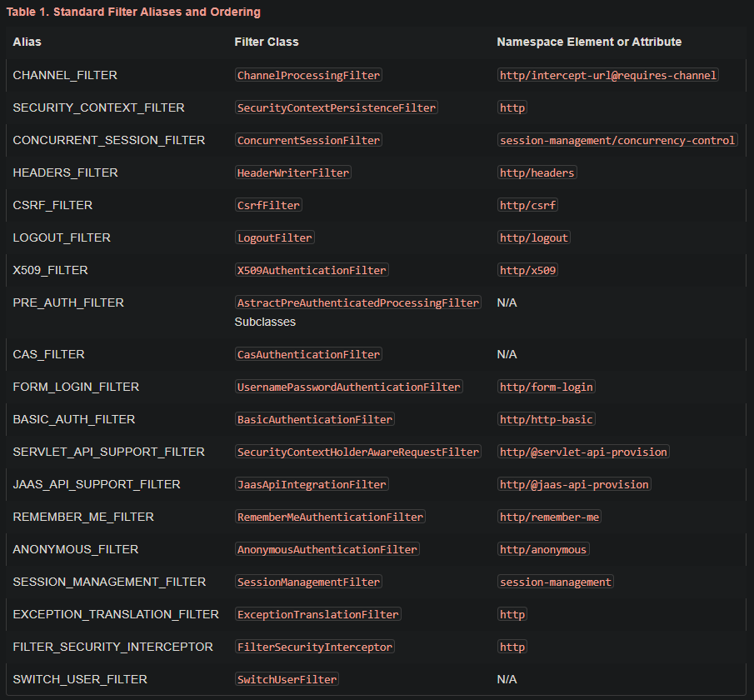Viewport: 754px width, 700px height.
Task: Select AnonymousAuthenticationFilter class name
Action: tap(327, 549)
